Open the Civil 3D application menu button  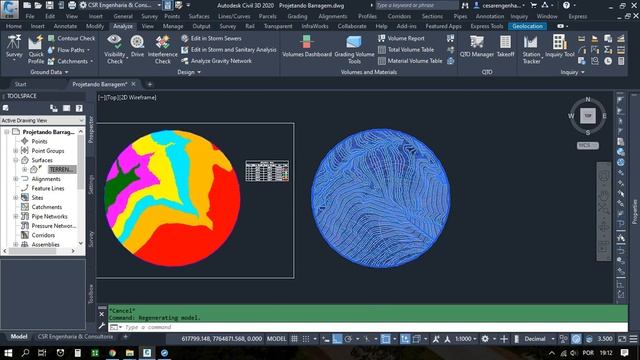(x=9, y=9)
